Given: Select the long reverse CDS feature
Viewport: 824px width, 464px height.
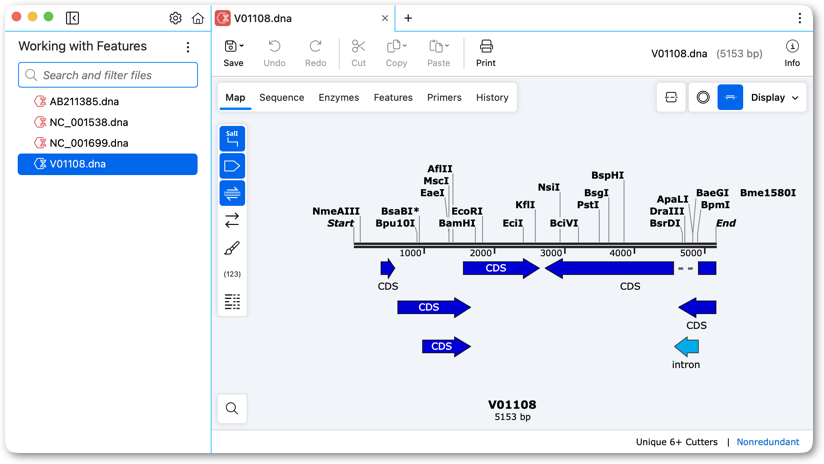Looking at the screenshot, I should (x=610, y=269).
